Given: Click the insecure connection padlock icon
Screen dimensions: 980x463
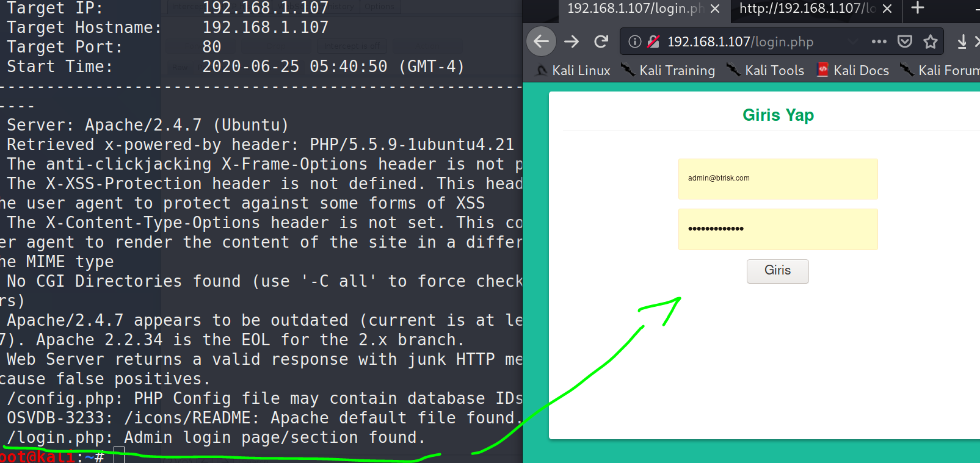Looking at the screenshot, I should tap(653, 41).
